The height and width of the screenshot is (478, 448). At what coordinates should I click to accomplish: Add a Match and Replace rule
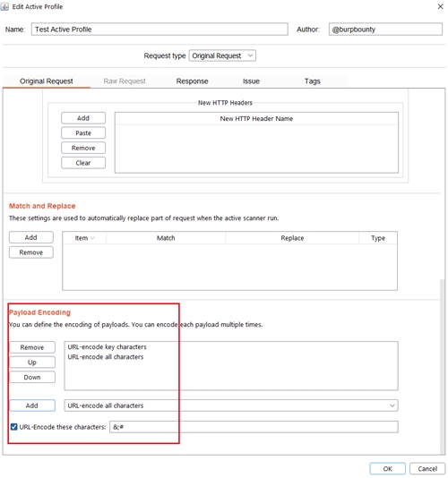click(31, 237)
